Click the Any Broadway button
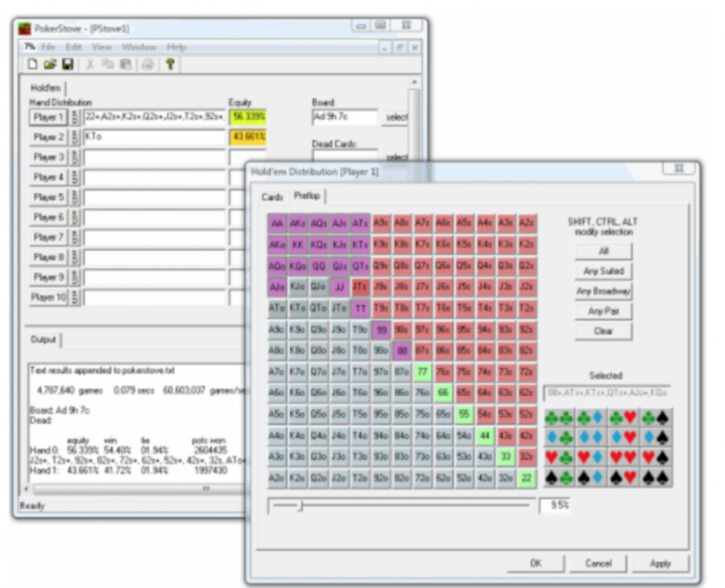 click(603, 292)
